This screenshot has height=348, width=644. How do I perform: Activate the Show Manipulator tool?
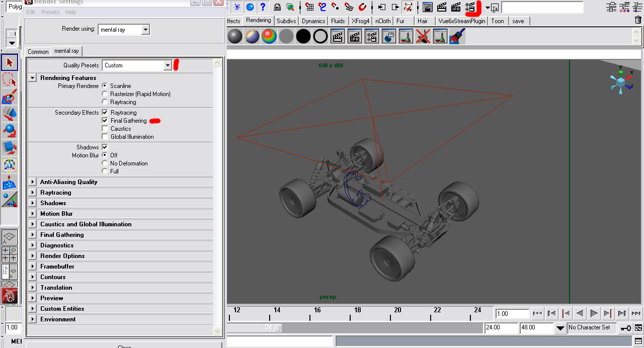[x=10, y=199]
